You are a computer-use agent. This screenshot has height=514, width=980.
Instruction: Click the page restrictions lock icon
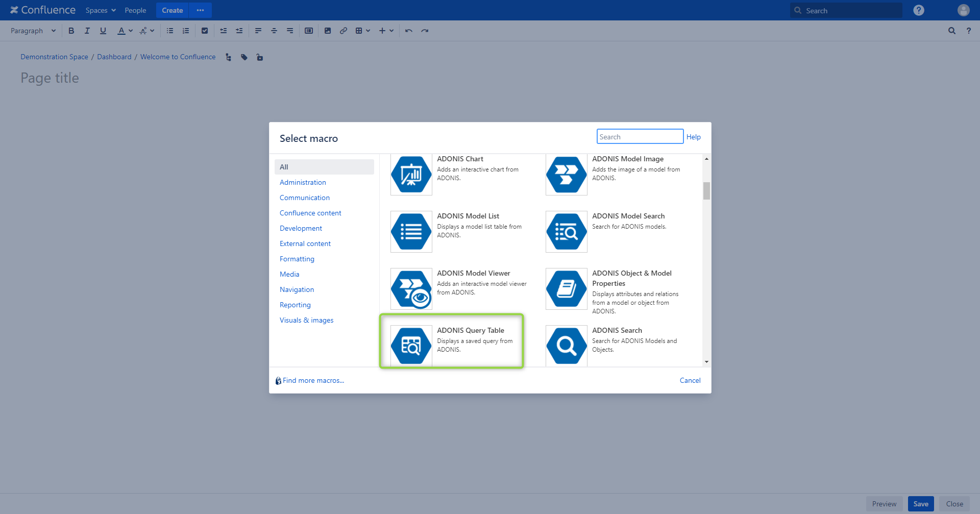260,57
